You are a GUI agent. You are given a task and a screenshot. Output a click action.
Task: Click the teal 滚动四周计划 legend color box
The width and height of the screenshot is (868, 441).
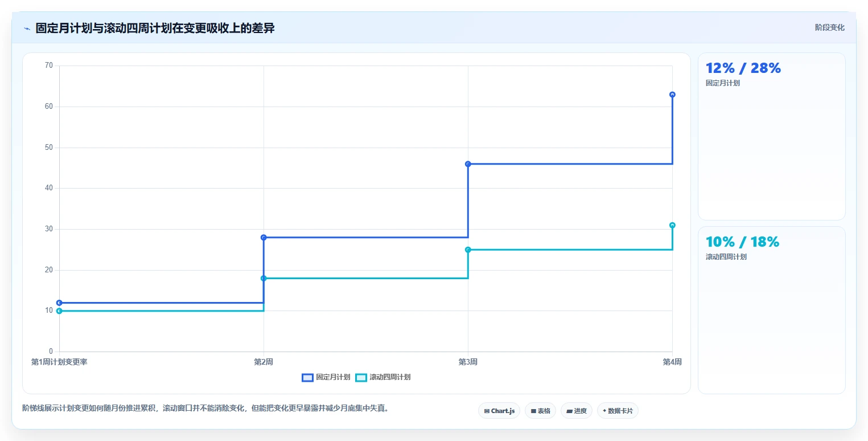[x=361, y=377]
